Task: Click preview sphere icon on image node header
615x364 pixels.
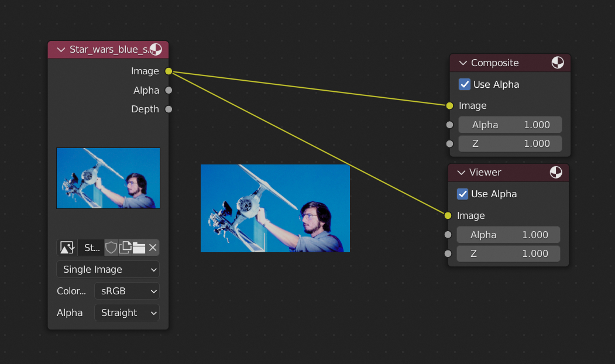Action: 156,49
